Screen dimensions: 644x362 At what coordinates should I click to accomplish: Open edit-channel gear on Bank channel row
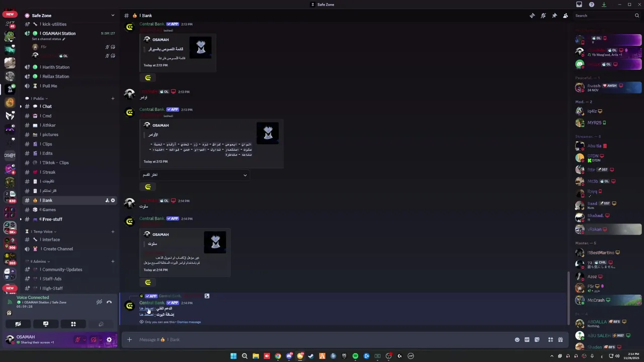click(113, 201)
